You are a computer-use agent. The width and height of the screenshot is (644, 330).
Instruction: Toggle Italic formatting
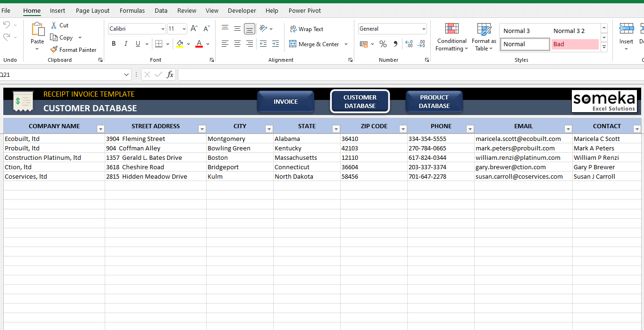tap(125, 43)
